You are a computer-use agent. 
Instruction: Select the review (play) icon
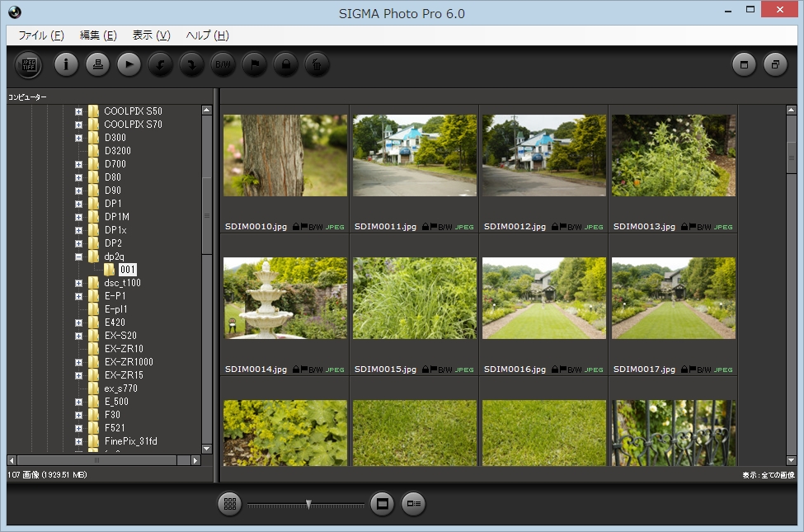129,65
